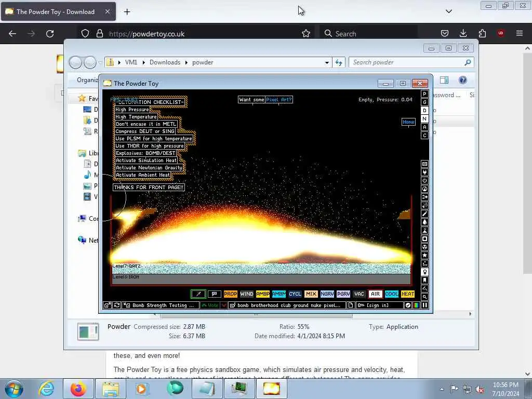
Task: Toggle sand effect P quick option
Action: [424, 94]
